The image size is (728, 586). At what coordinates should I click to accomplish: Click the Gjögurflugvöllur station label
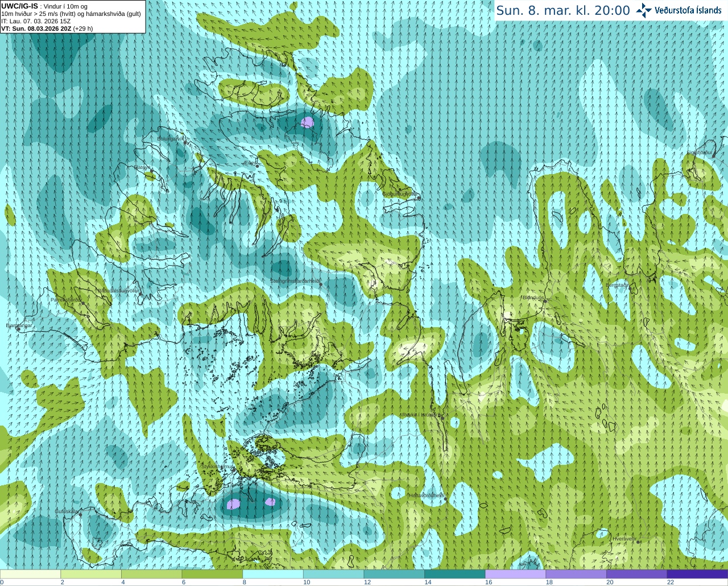click(400, 194)
